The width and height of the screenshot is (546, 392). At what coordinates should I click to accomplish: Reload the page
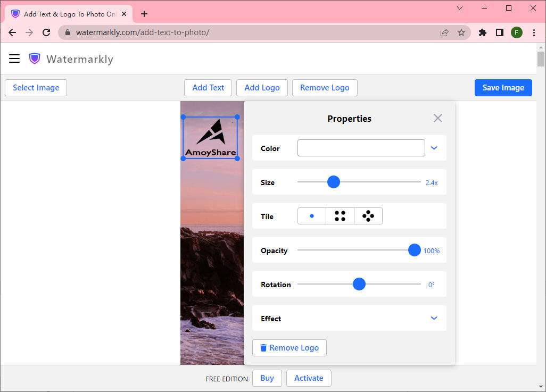[46, 32]
